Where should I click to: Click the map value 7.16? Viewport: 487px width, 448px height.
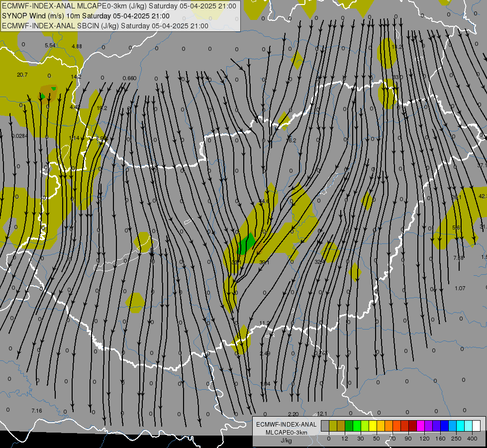pos(37,411)
